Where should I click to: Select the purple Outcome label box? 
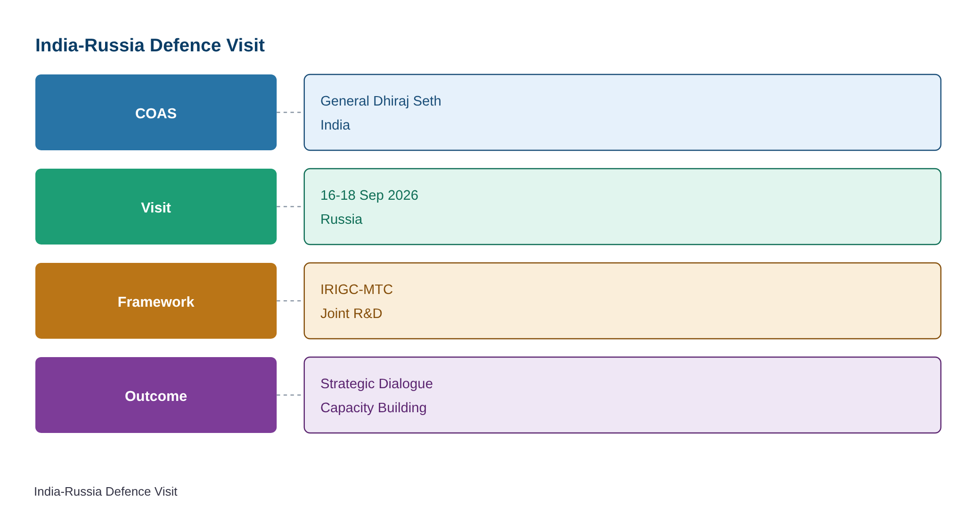[x=156, y=395]
